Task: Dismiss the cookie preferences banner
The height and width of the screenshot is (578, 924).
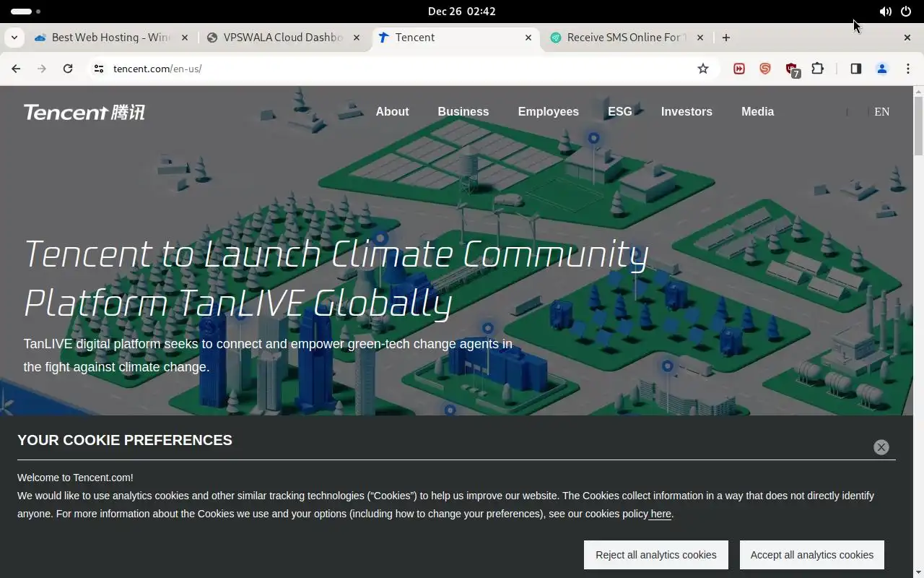Action: point(881,447)
